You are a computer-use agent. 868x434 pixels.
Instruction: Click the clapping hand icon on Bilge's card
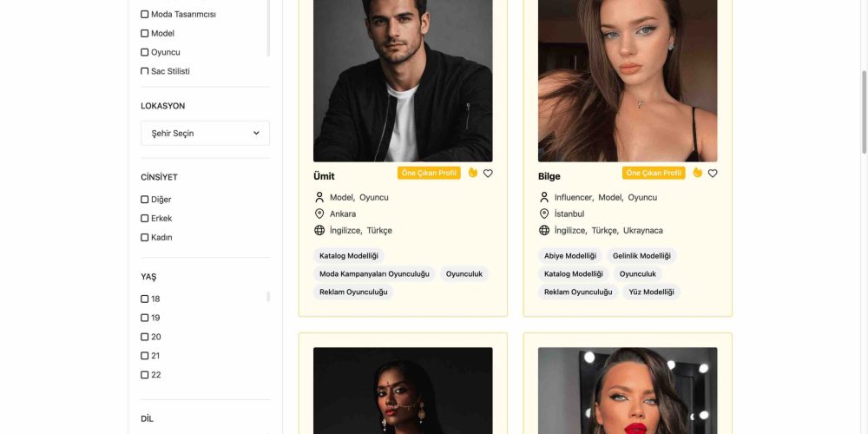(697, 173)
